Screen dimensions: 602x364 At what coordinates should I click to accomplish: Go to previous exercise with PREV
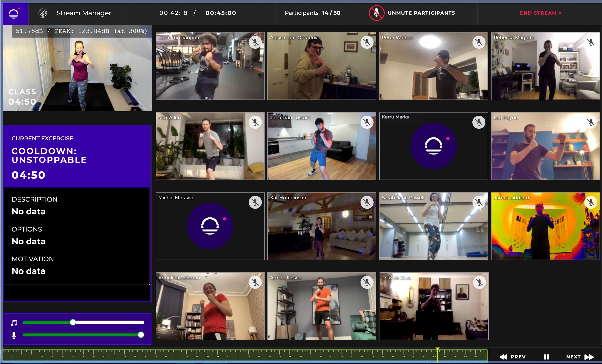pyautogui.click(x=512, y=357)
